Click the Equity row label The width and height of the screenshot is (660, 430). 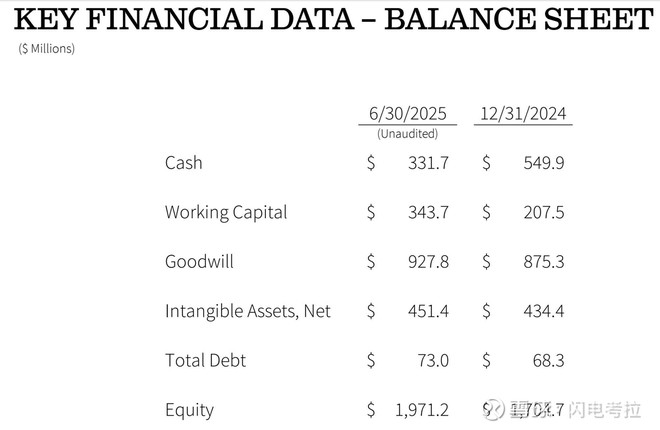pos(189,410)
